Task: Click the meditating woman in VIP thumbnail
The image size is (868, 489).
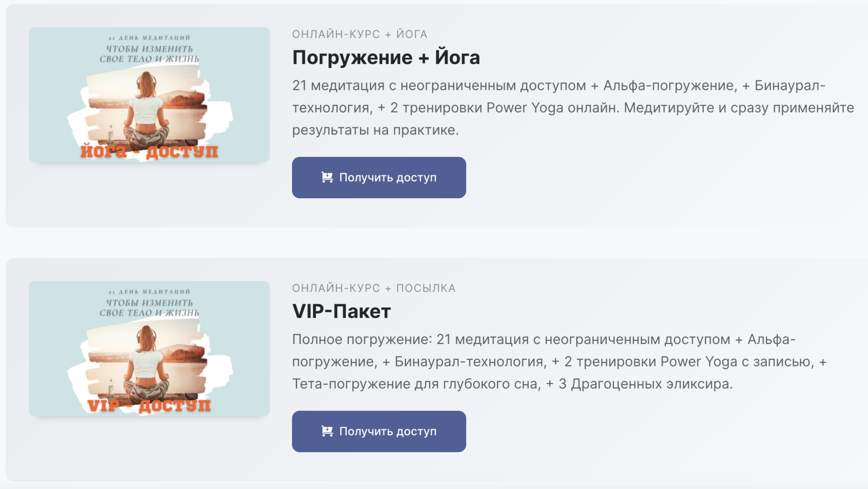Action: coord(146,364)
